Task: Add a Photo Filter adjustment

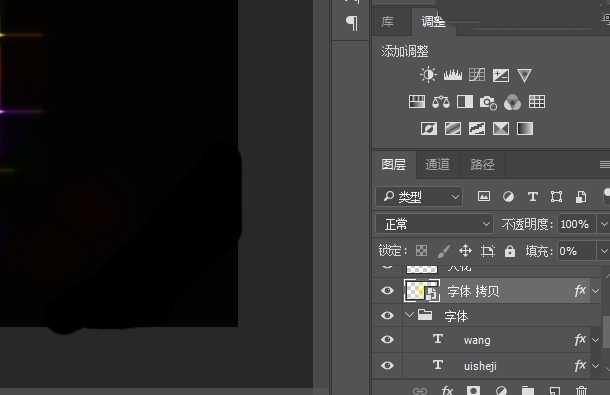Action: pos(488,102)
